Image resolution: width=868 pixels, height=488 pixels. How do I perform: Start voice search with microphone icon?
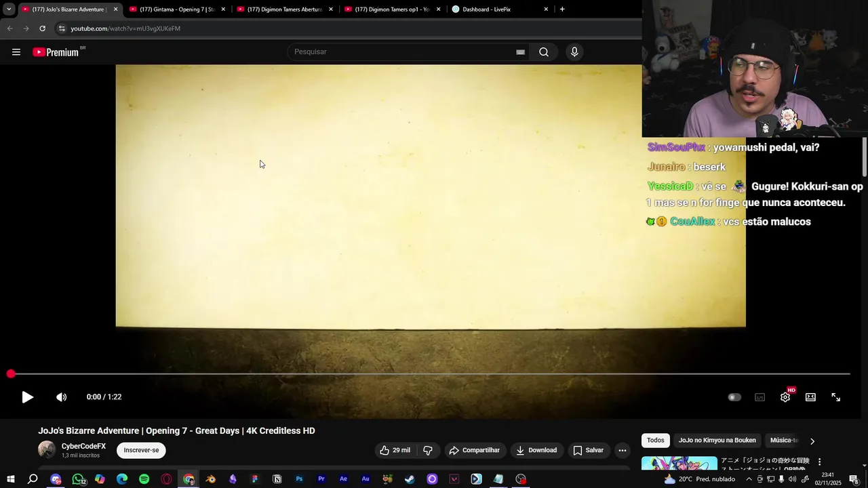[574, 52]
